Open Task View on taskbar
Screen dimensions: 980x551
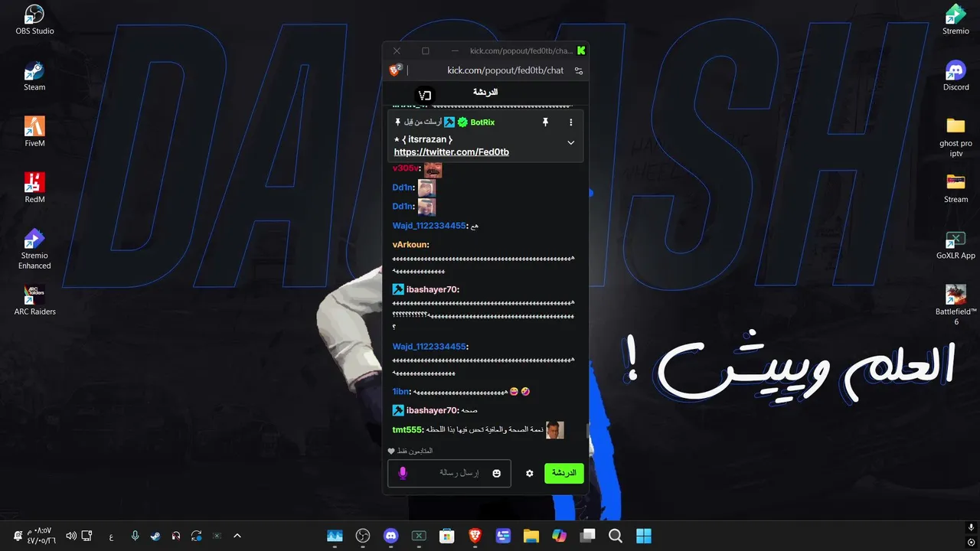tap(587, 536)
